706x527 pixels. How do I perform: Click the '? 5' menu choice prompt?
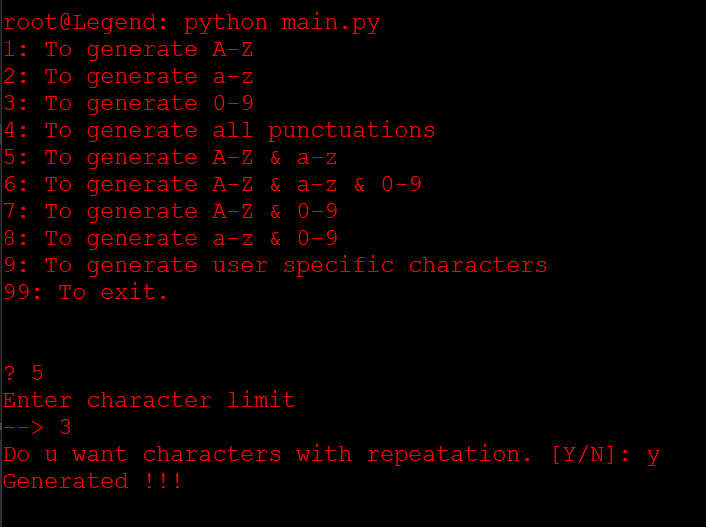tap(23, 373)
